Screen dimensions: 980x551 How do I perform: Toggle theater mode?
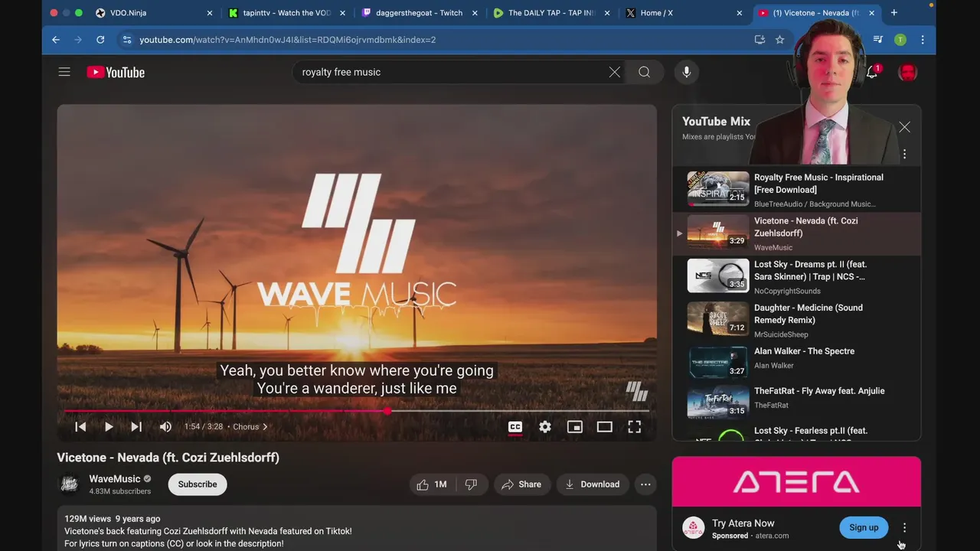click(605, 427)
